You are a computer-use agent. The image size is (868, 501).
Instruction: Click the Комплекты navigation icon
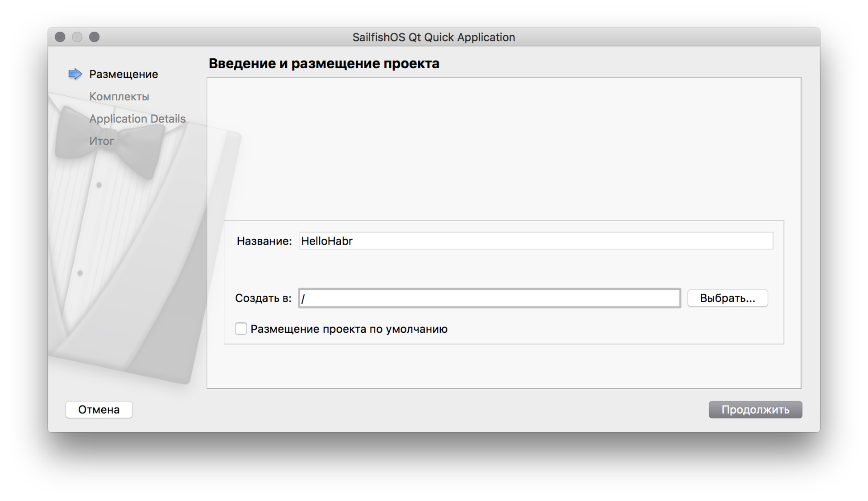point(118,95)
